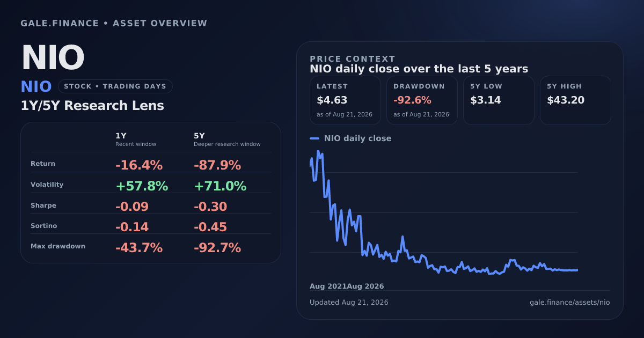This screenshot has height=338, width=644.
Task: Click the Aug 2021 chart axis label
Action: (328, 286)
